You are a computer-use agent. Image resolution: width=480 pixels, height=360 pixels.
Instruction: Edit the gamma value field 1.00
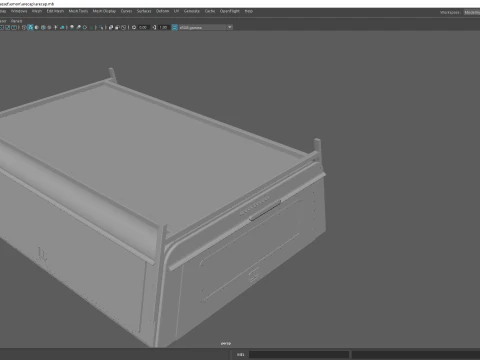click(x=163, y=27)
